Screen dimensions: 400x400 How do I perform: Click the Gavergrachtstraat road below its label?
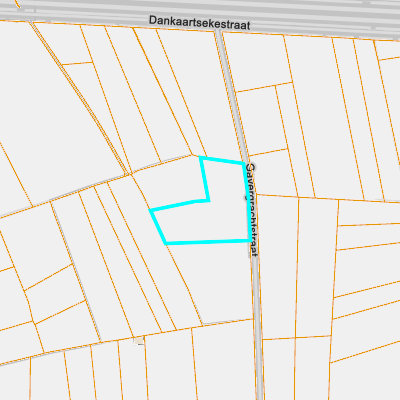257,327
